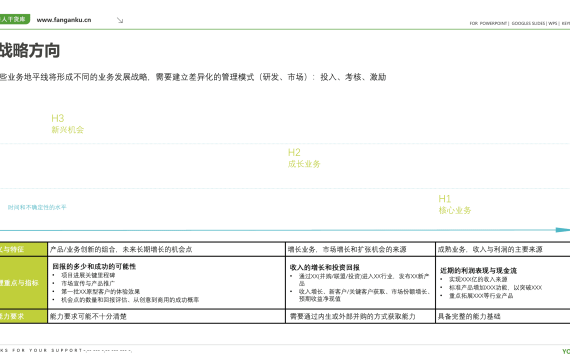Open the www.fanganku.cn link
Viewport: 570px width, 360px height.
coord(64,20)
